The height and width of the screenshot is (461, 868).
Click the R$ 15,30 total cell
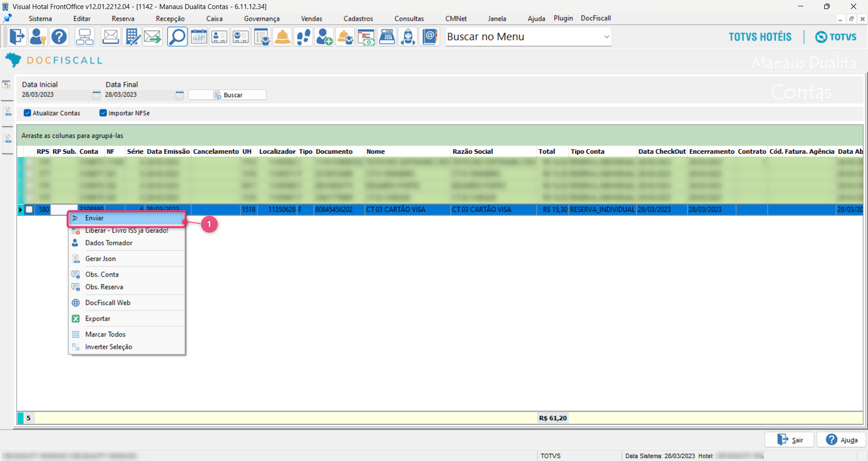coord(552,210)
